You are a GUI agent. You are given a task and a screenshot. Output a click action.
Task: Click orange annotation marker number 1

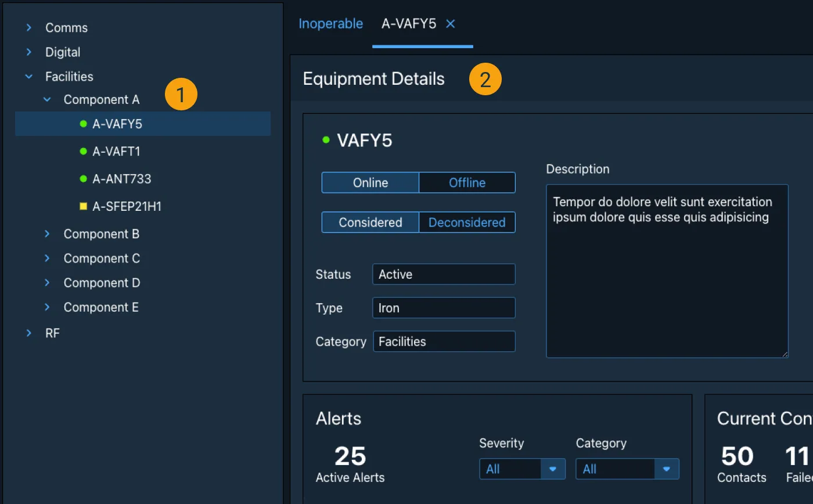click(181, 94)
